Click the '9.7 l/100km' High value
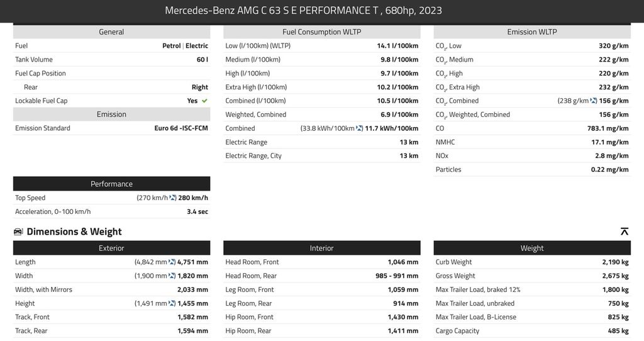The image size is (644, 341). point(399,73)
